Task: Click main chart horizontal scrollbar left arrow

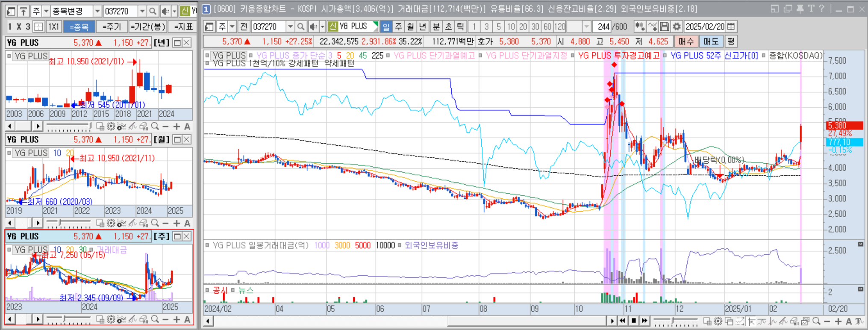Action: coord(208,321)
